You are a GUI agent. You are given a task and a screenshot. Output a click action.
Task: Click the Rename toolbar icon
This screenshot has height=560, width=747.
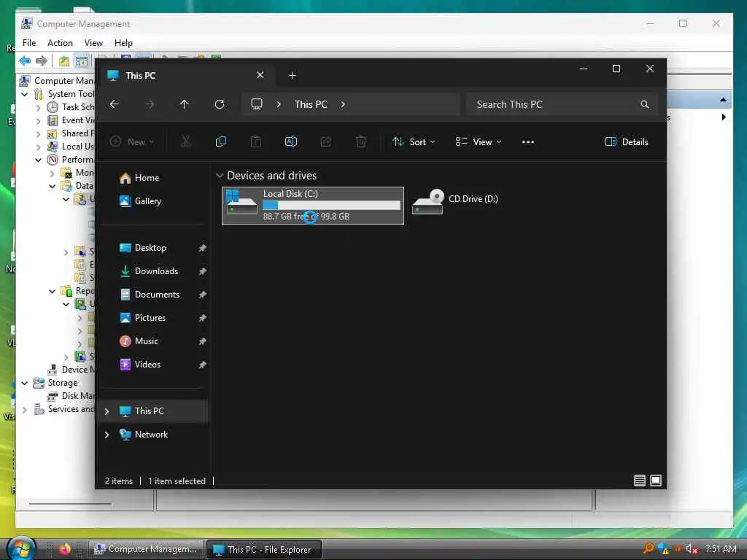coord(290,141)
